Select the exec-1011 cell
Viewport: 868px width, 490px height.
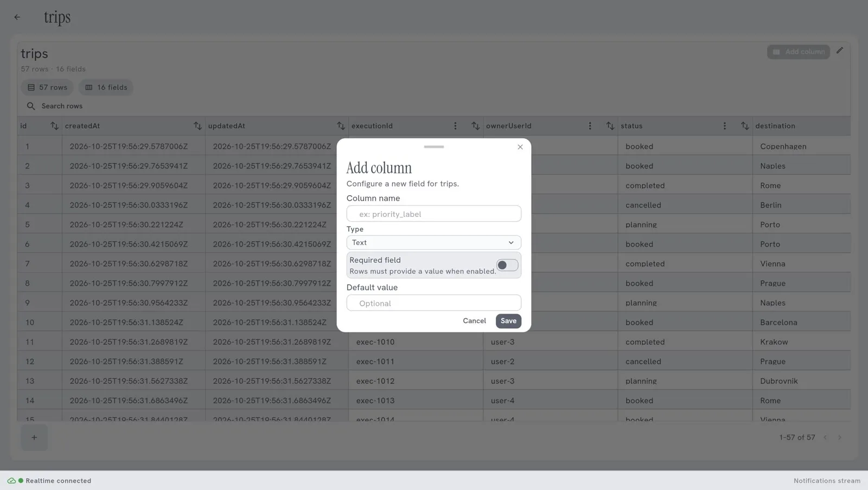416,362
